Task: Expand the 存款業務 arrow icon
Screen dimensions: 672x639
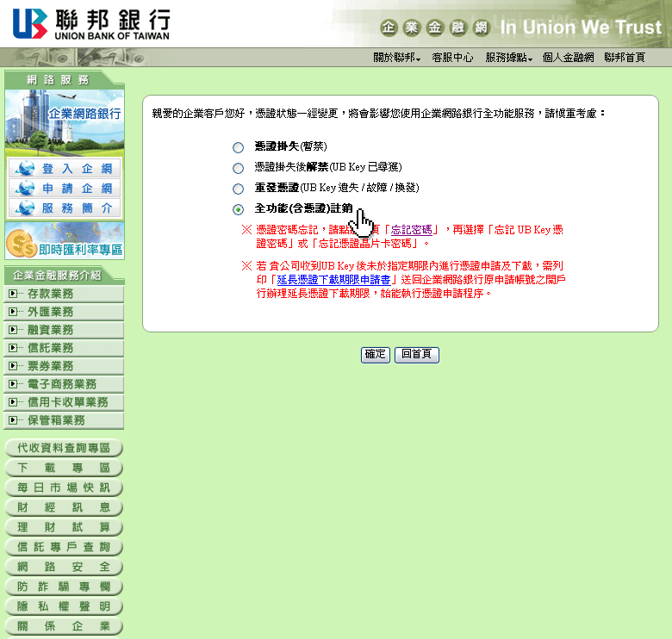Action: pos(13,294)
